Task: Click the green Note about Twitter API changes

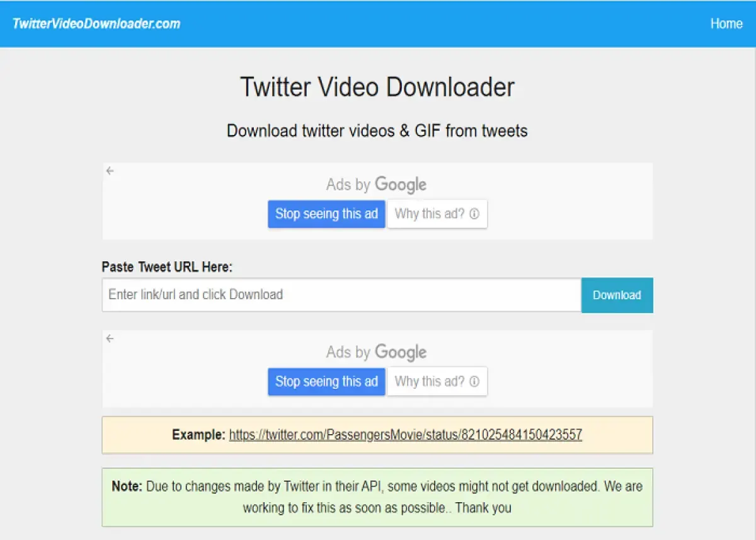Action: (x=377, y=497)
